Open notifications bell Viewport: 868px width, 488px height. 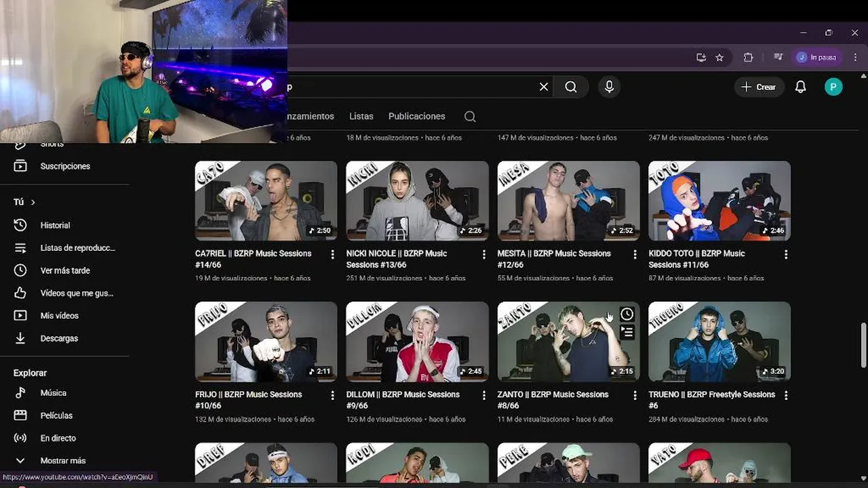(x=801, y=87)
